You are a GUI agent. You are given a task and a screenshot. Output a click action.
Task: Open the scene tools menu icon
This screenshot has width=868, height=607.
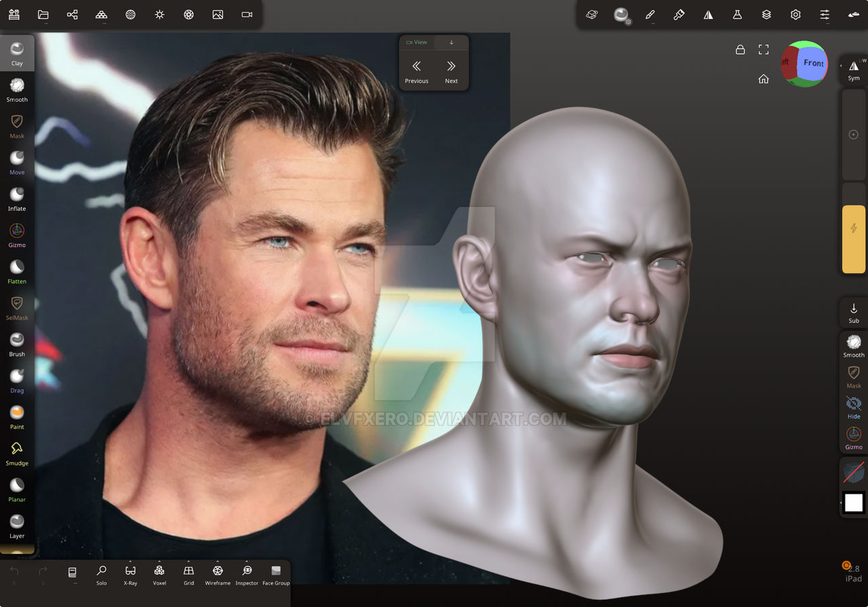[14, 14]
